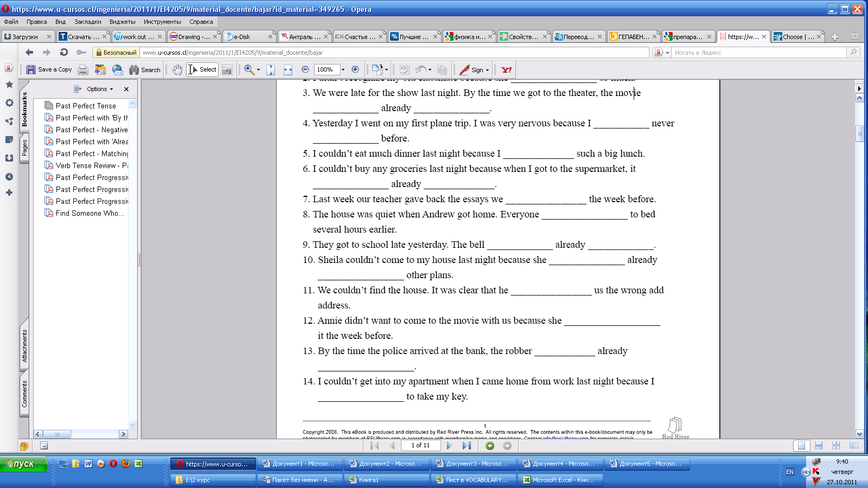This screenshot has width=868, height=488.
Task: Click the 100% zoom level field
Action: (x=326, y=69)
